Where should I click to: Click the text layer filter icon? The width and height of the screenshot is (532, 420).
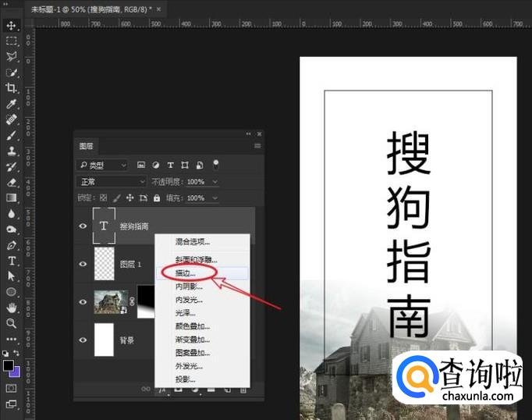171,166
